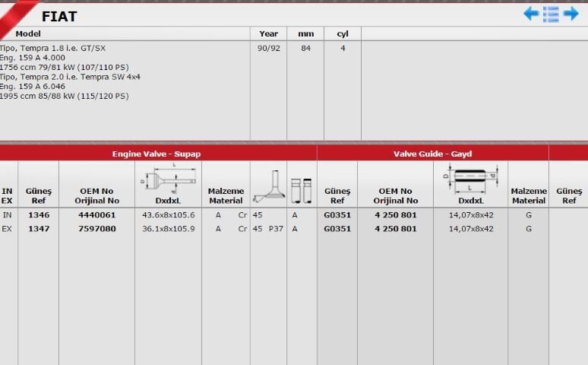588x365 pixels.
Task: Click the IN row label
Action: point(7,215)
